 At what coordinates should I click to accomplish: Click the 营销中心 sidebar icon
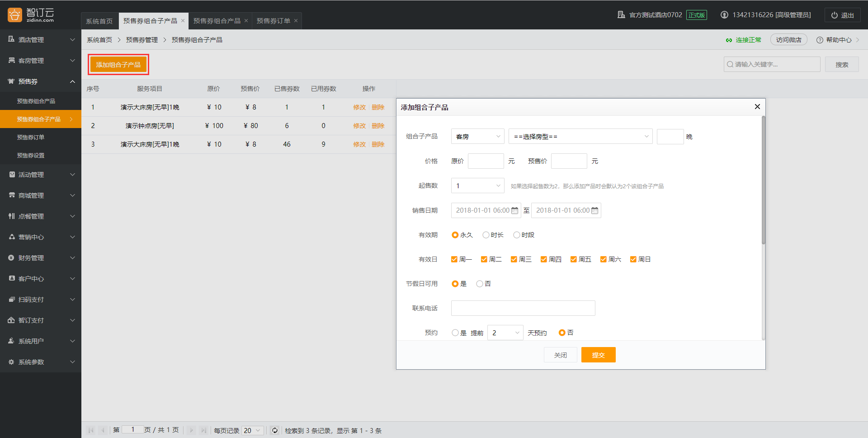(x=12, y=237)
